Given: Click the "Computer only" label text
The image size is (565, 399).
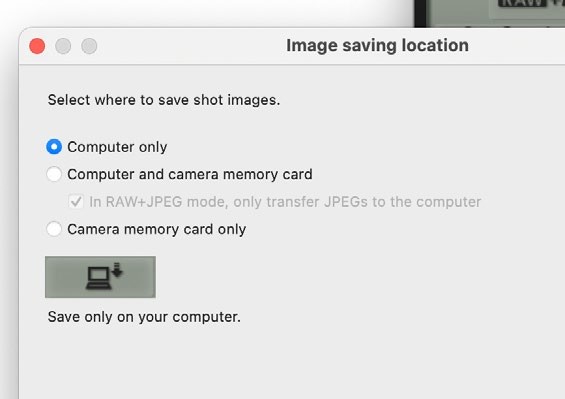Looking at the screenshot, I should click(117, 147).
